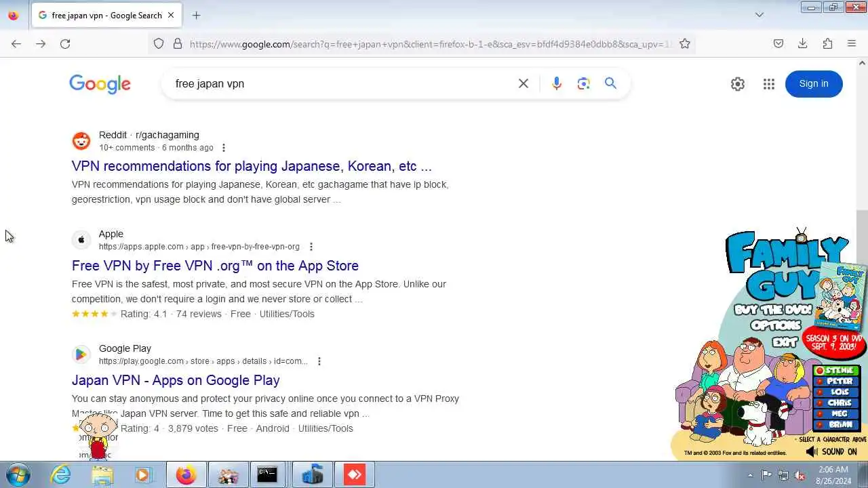Open Internet Explorer from the taskbar
The image size is (868, 488).
pyautogui.click(x=60, y=475)
